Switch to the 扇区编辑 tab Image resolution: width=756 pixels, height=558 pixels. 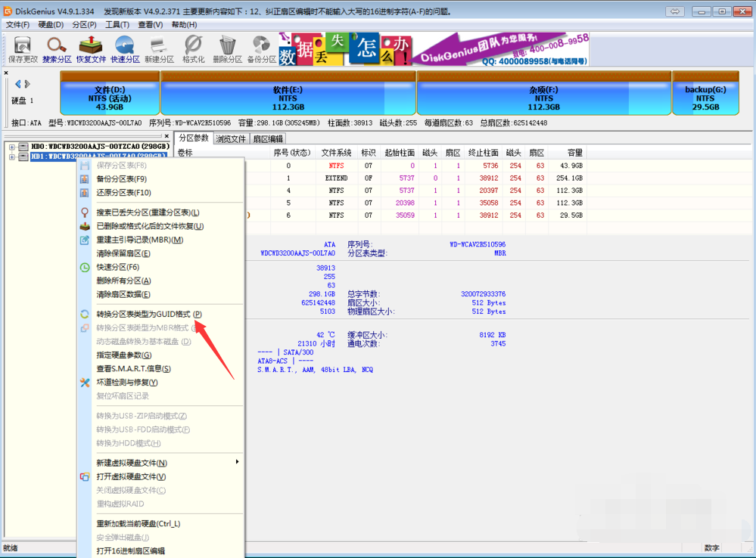tap(268, 138)
